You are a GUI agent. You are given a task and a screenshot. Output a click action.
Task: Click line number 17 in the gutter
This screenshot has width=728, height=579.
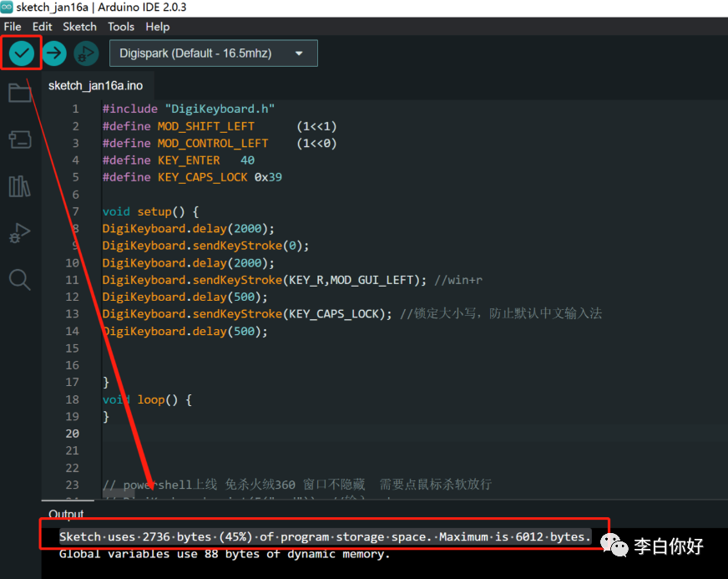[72, 383]
